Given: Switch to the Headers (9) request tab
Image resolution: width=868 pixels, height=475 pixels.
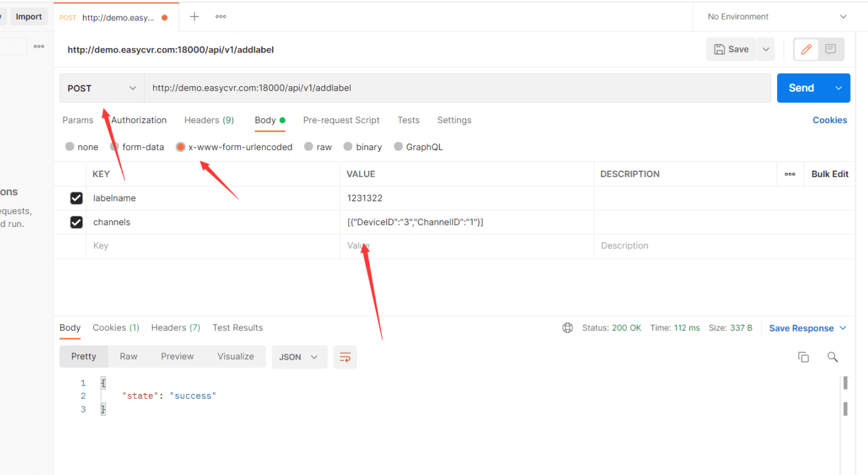Looking at the screenshot, I should (x=209, y=120).
